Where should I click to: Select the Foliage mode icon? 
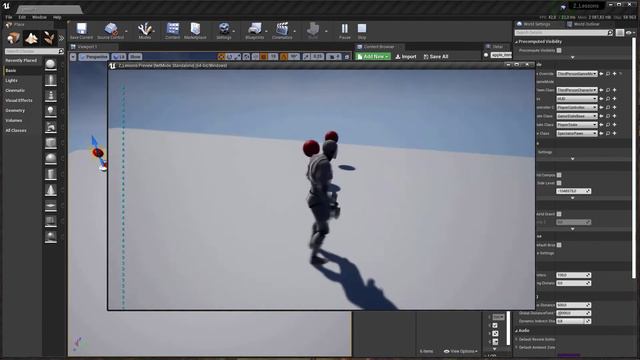(49, 38)
